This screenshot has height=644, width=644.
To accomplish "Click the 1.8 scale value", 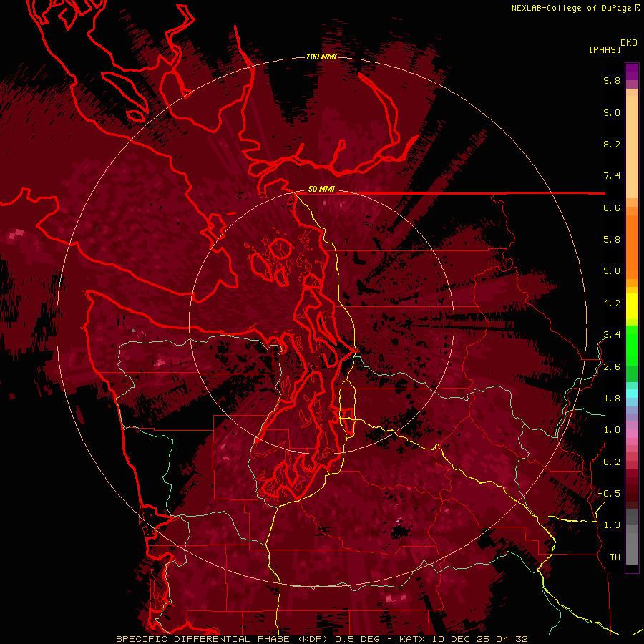I will pyautogui.click(x=612, y=399).
